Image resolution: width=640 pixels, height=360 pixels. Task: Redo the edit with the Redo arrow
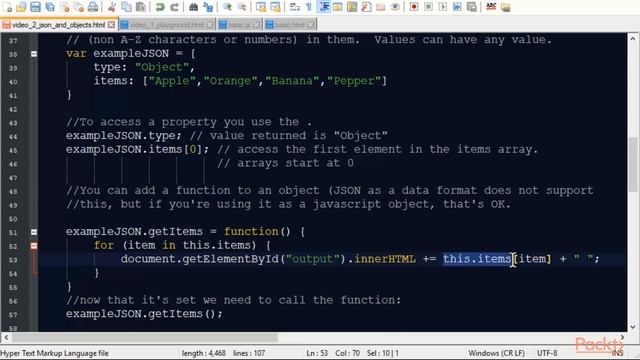click(174, 7)
